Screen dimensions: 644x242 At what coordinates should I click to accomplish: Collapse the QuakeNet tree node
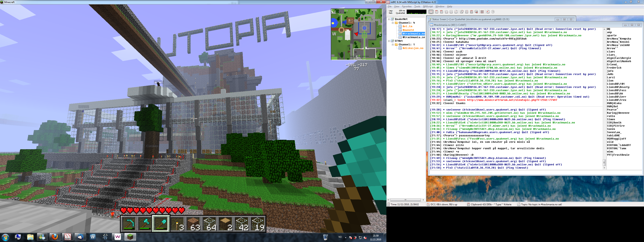(389, 19)
